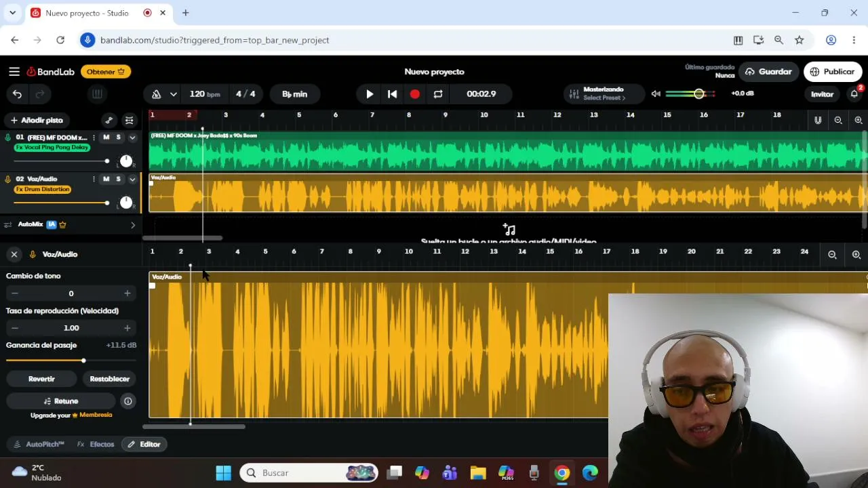Image resolution: width=868 pixels, height=488 pixels.
Task: Open the Fx Drum Distortion effect
Action: [x=43, y=189]
